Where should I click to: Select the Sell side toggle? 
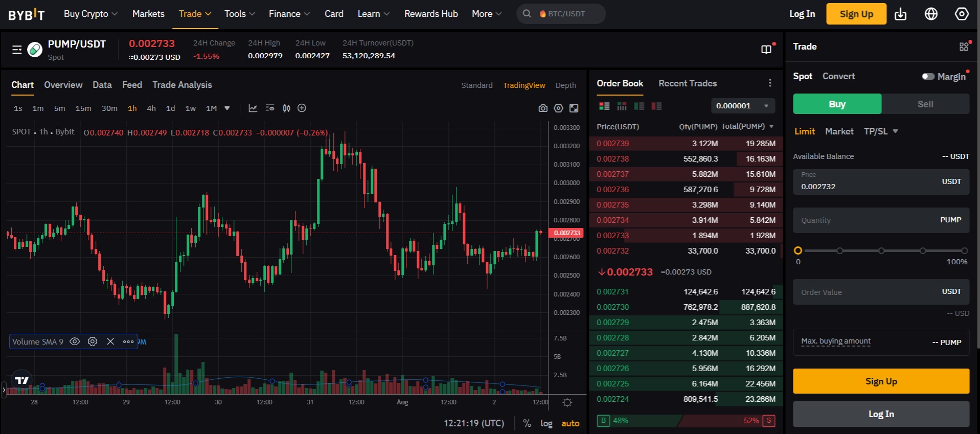click(925, 104)
